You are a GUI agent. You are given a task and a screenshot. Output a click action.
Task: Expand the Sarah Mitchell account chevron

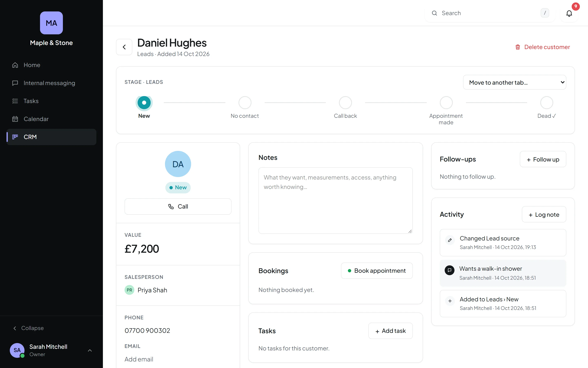(90, 350)
